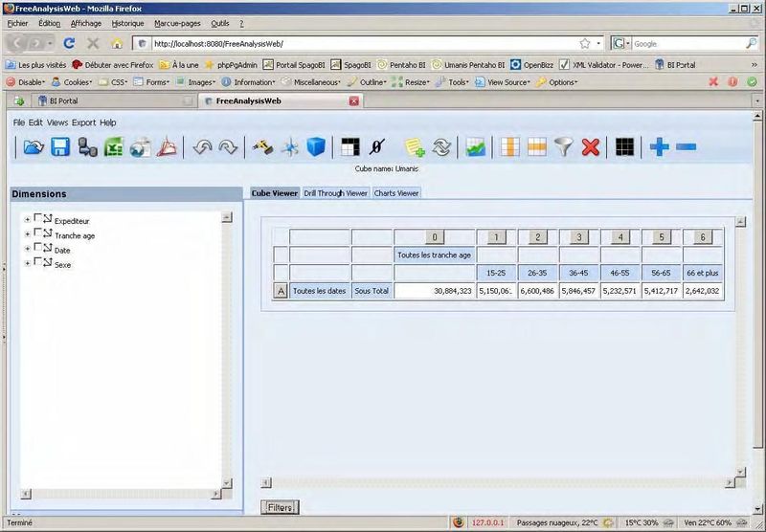
Task: Click the blue cube toolbar icon
Action: (x=316, y=146)
